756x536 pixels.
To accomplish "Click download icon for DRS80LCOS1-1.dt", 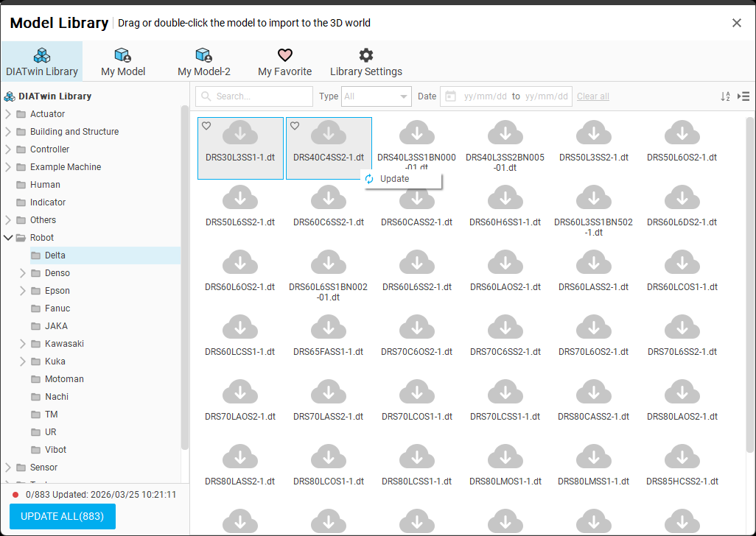I will click(x=329, y=456).
